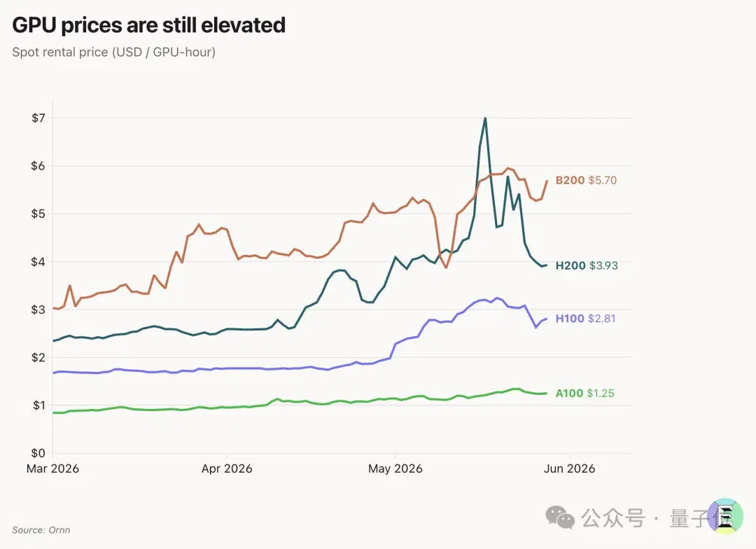Click the Apr 2026 axis label

227,469
